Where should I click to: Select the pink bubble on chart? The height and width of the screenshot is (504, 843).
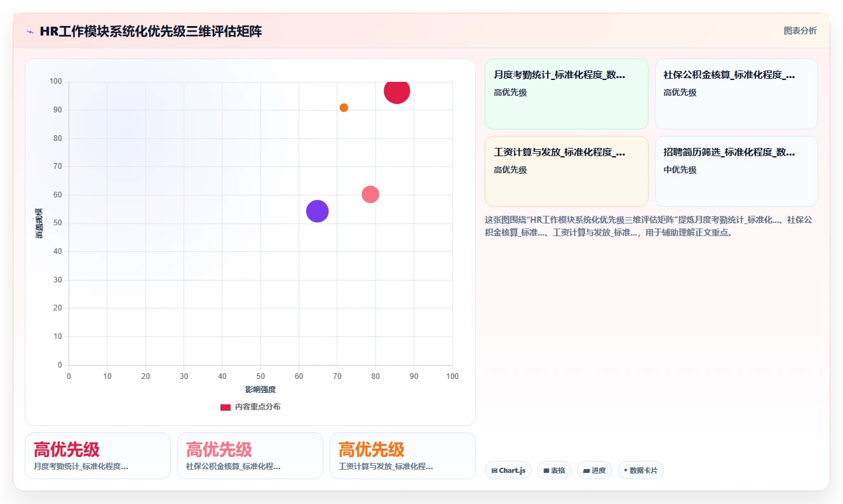(x=370, y=194)
